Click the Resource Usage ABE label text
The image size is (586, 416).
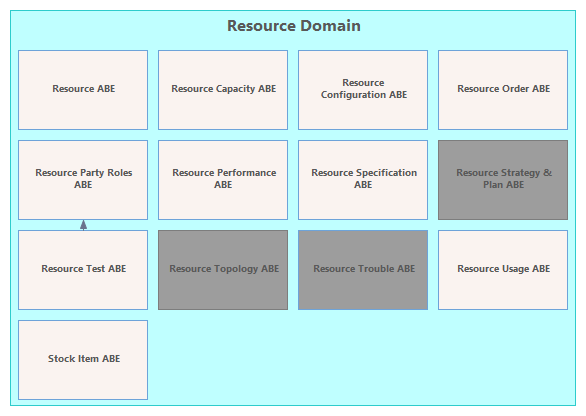tap(504, 269)
